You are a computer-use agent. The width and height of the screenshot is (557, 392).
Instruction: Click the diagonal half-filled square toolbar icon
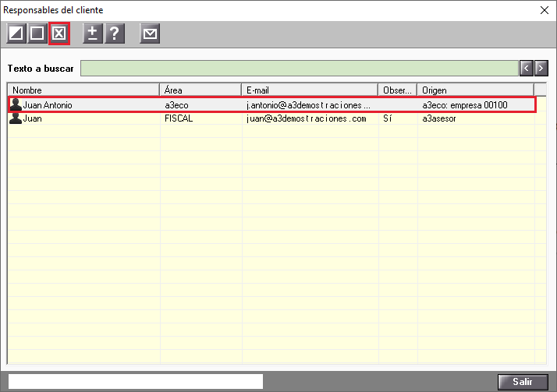point(16,34)
